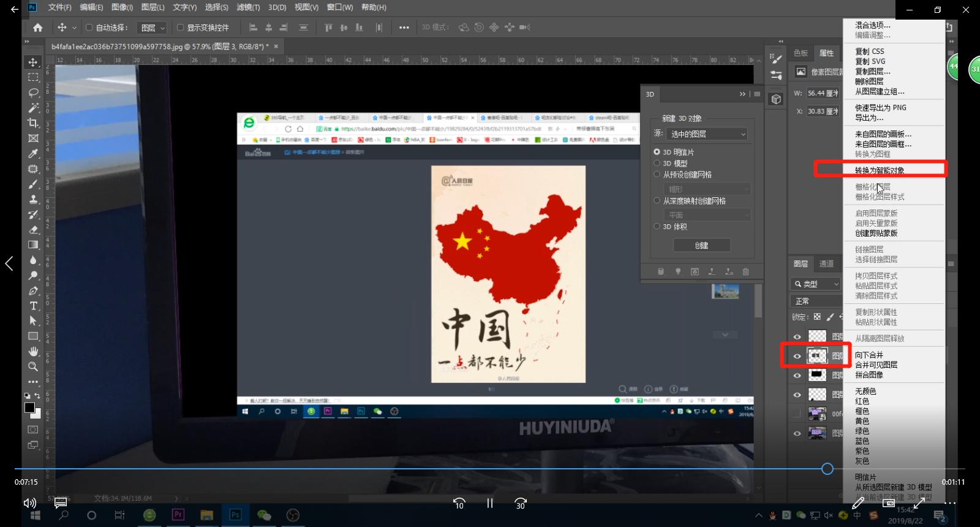The image size is (980, 527).
Task: Toggle Quick Mask mode icon
Action: click(33, 430)
